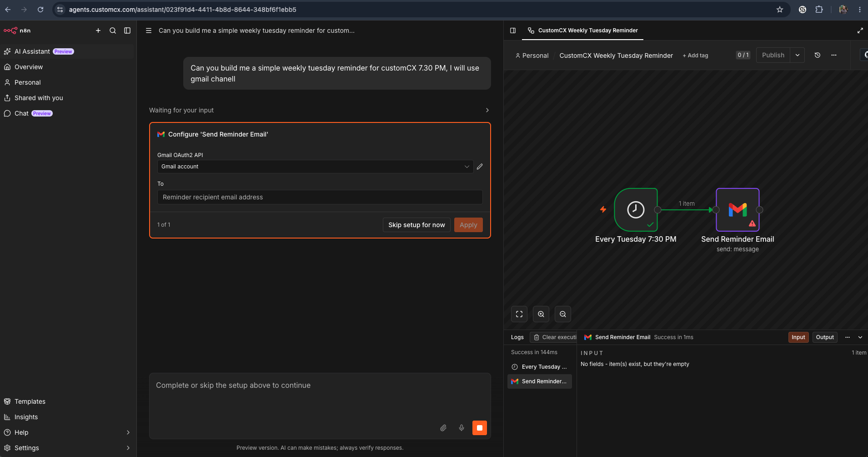The width and height of the screenshot is (868, 457).
Task: Attach a file to chat
Action: 443,428
